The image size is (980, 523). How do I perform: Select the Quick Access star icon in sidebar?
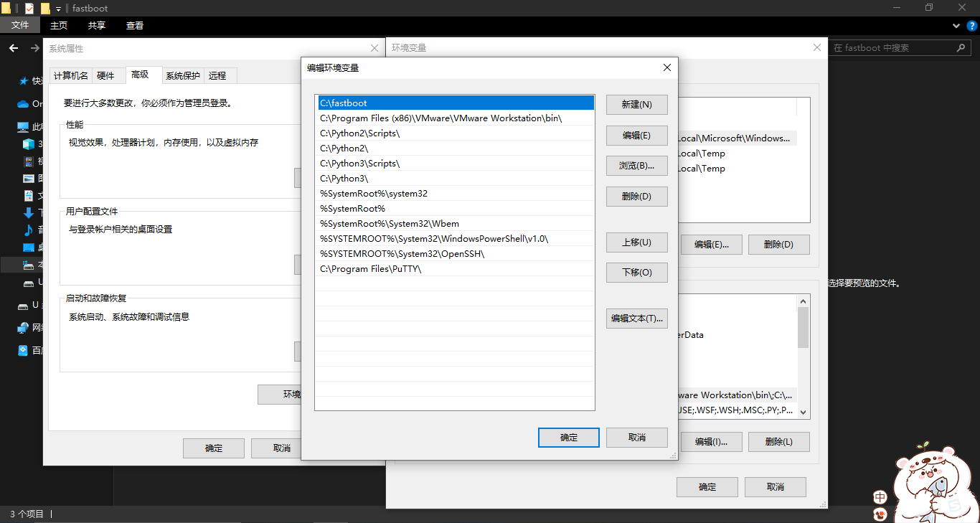pyautogui.click(x=24, y=81)
